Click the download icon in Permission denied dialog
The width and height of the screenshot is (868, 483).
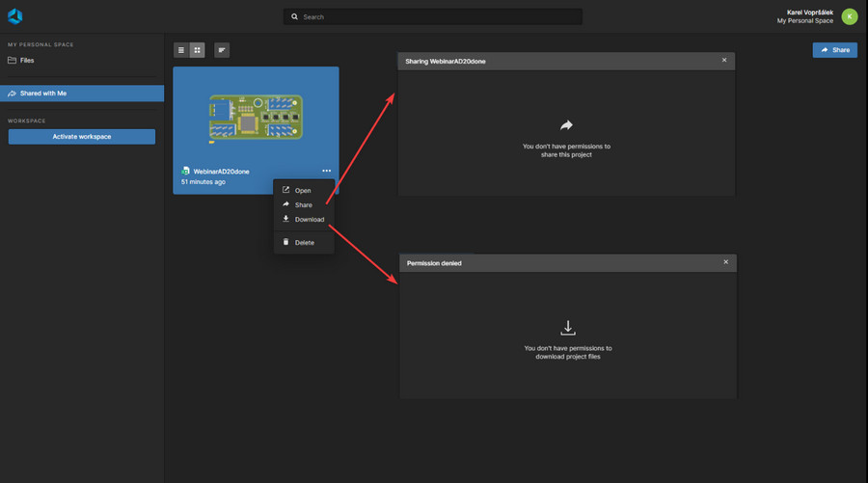click(568, 328)
